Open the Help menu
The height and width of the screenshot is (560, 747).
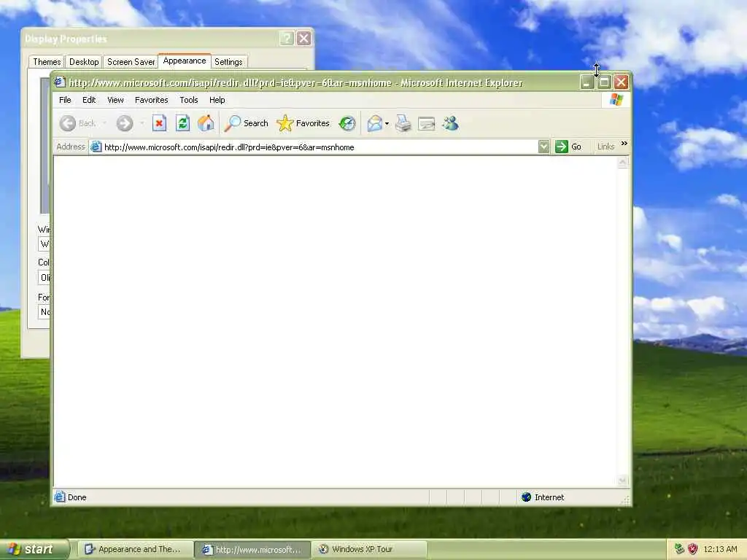click(x=217, y=100)
